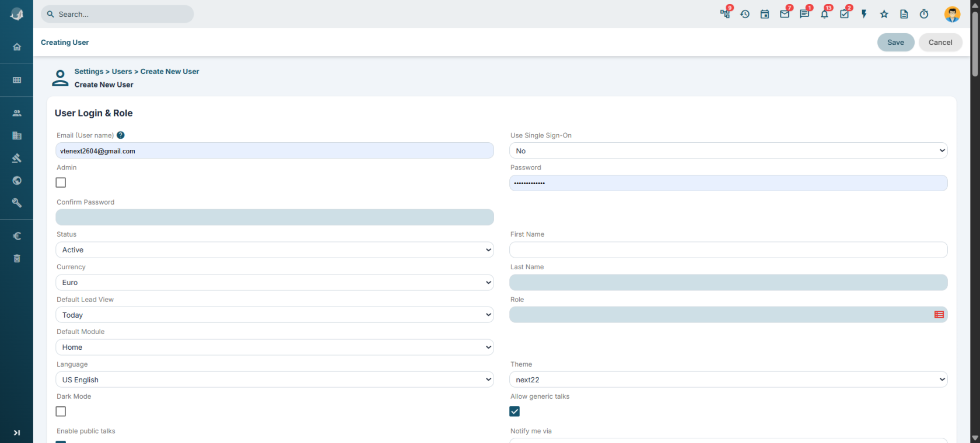Open the stopwatch timer icon
980x443 pixels.
click(x=924, y=14)
